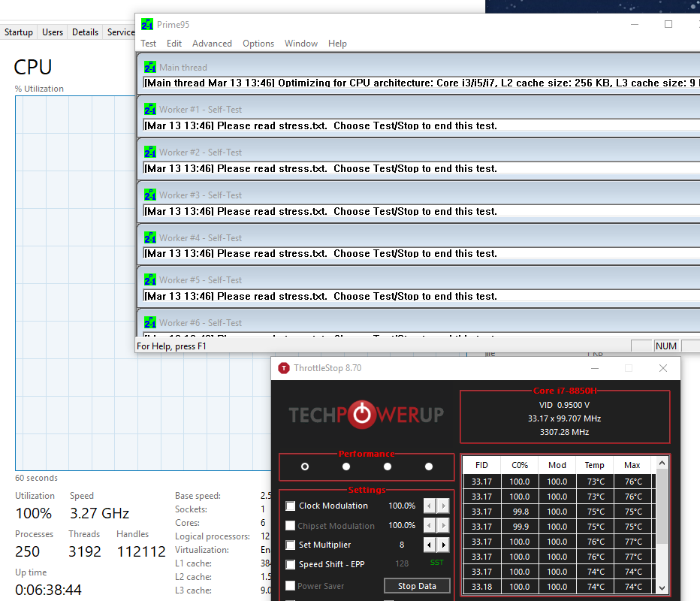This screenshot has width=700, height=601.
Task: Click the Speed Shift EPP value 128
Action: 402,563
